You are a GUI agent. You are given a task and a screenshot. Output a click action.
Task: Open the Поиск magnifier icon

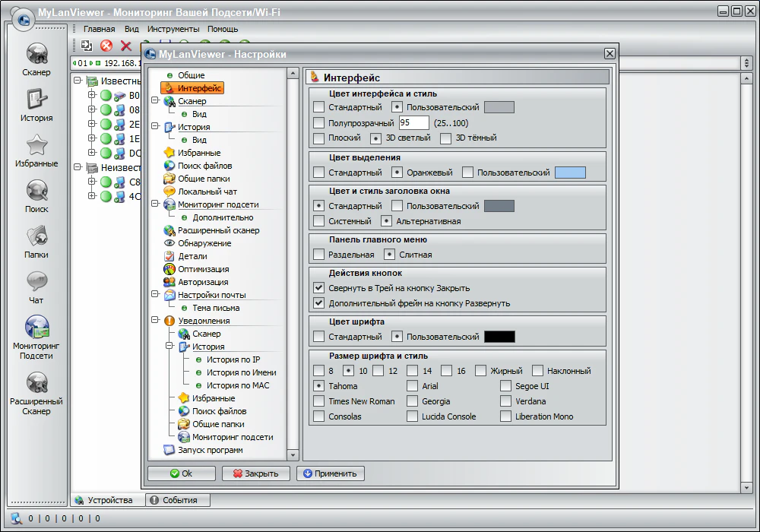[36, 190]
